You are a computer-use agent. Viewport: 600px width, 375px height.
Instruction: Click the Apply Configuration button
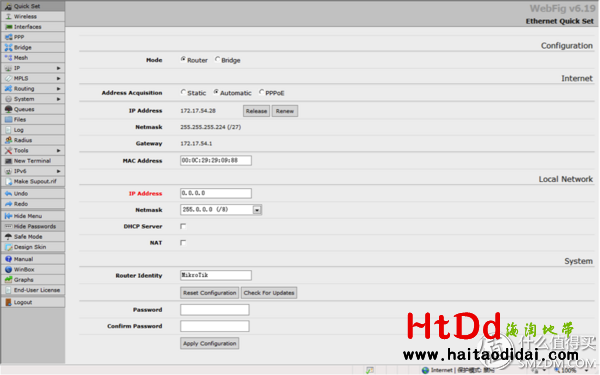[x=210, y=343]
